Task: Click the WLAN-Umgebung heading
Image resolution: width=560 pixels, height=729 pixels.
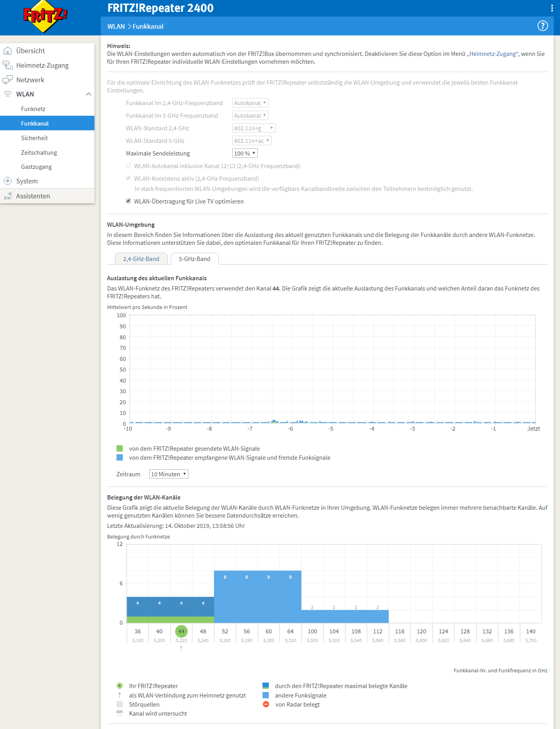Action: click(x=131, y=225)
